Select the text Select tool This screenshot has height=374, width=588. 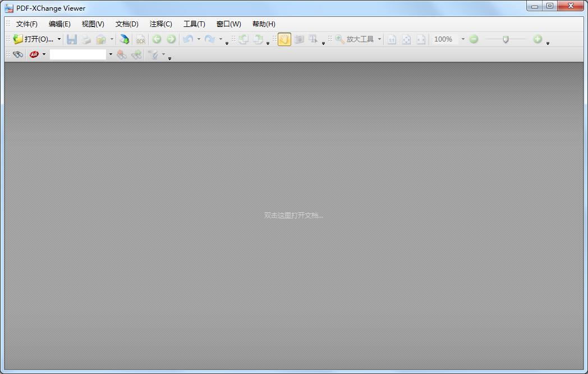pos(313,39)
